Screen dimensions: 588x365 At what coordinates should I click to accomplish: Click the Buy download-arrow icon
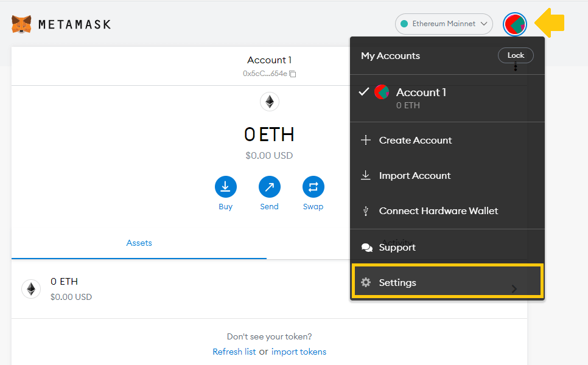(225, 187)
